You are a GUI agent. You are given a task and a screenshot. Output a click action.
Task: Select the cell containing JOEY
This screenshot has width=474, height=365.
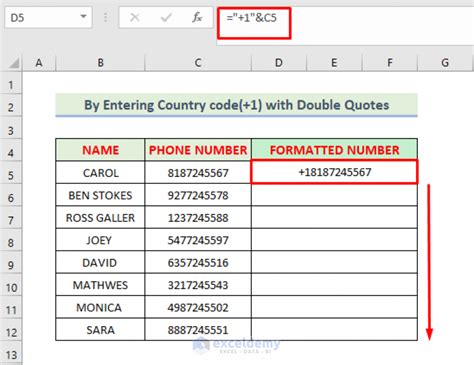tap(100, 240)
